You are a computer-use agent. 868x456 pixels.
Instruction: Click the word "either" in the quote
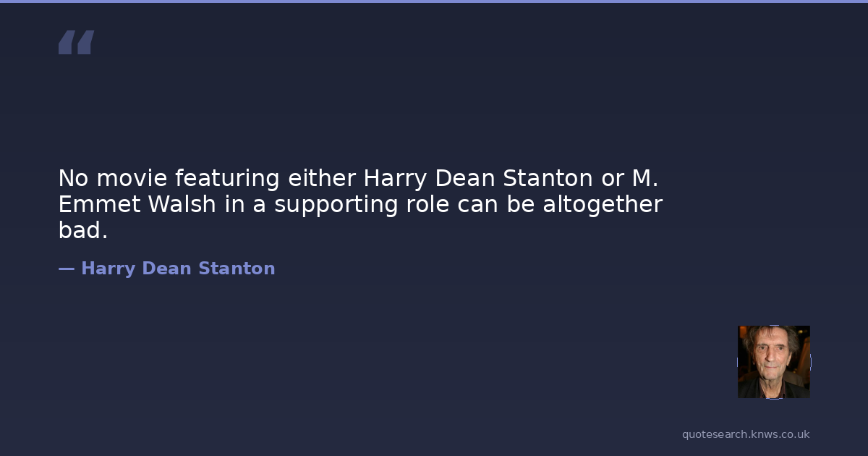[x=322, y=178]
